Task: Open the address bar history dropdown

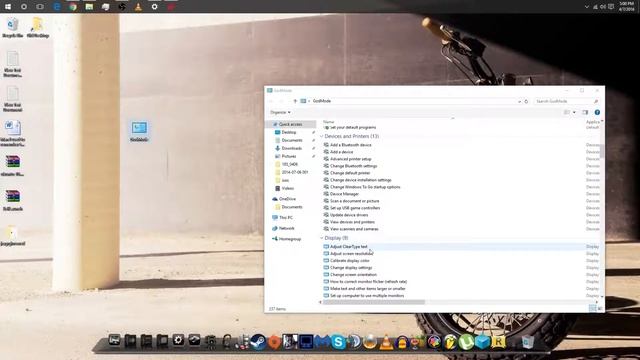Action: 519,101
